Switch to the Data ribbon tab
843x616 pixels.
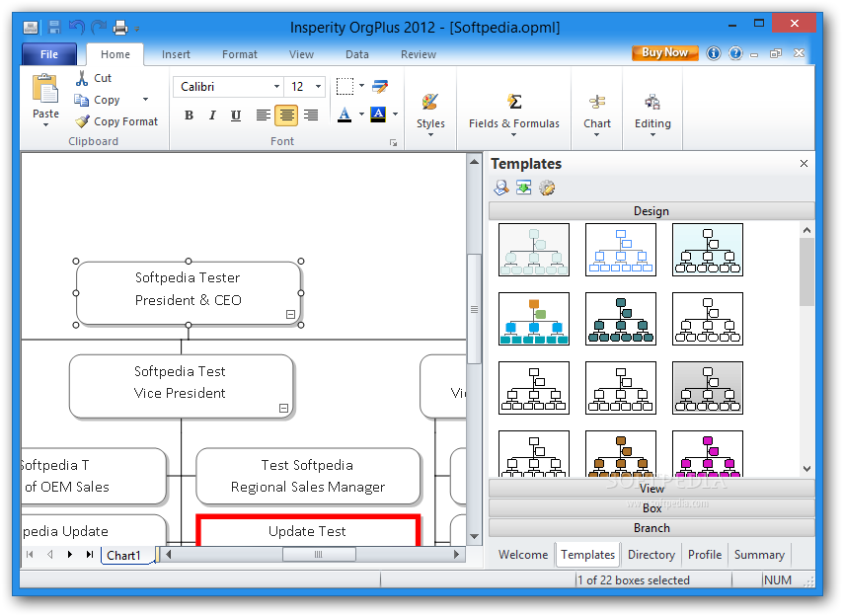click(357, 54)
